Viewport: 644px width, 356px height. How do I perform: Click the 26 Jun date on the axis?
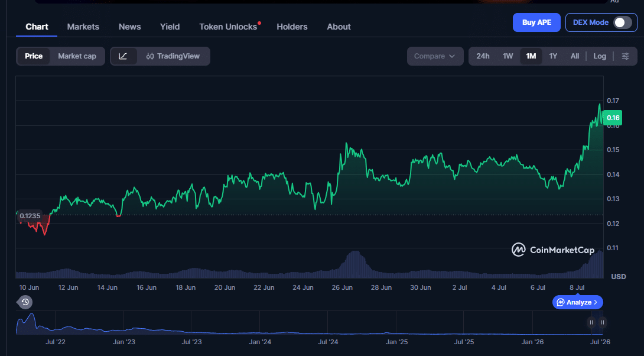[342, 287]
